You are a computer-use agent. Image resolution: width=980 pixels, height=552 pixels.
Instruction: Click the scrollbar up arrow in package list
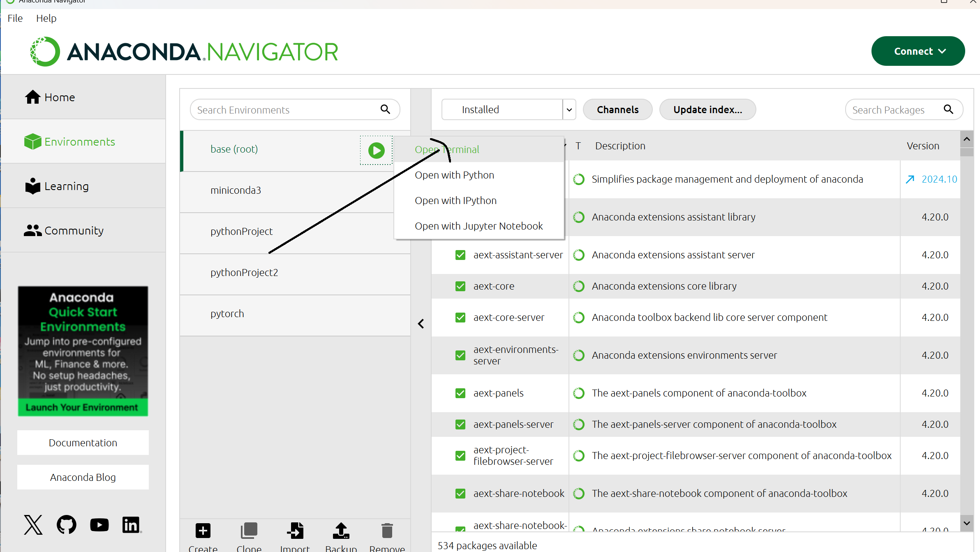pos(967,139)
